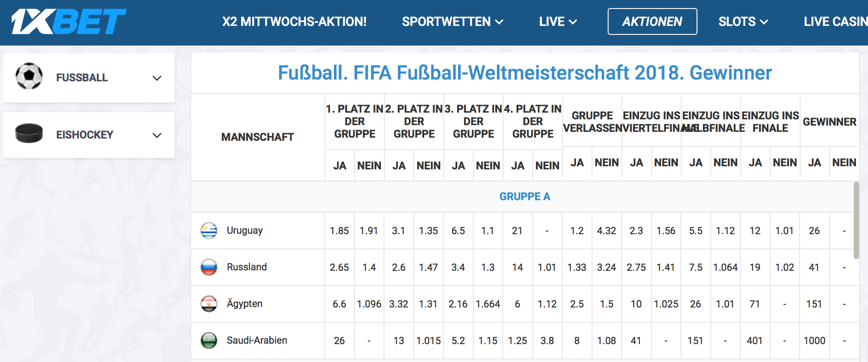Click the Uruguay flag icon
The height and width of the screenshot is (362, 868).
[x=209, y=231]
